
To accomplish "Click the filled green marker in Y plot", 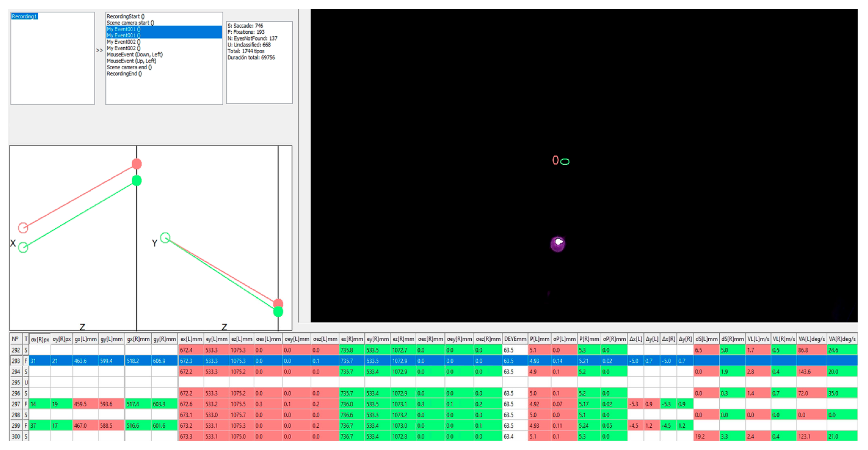I will pyautogui.click(x=278, y=312).
